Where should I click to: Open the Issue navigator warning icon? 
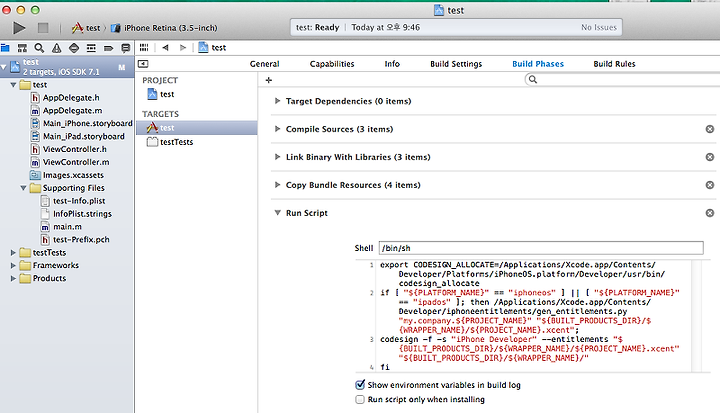pos(56,48)
